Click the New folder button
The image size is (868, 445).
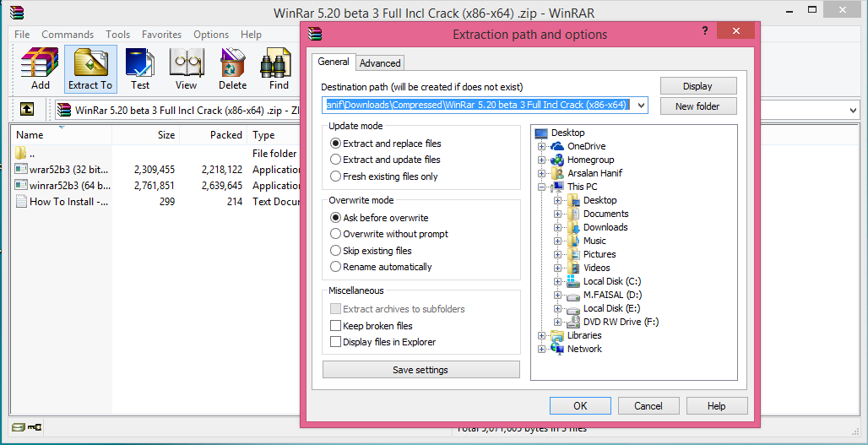pyautogui.click(x=698, y=106)
